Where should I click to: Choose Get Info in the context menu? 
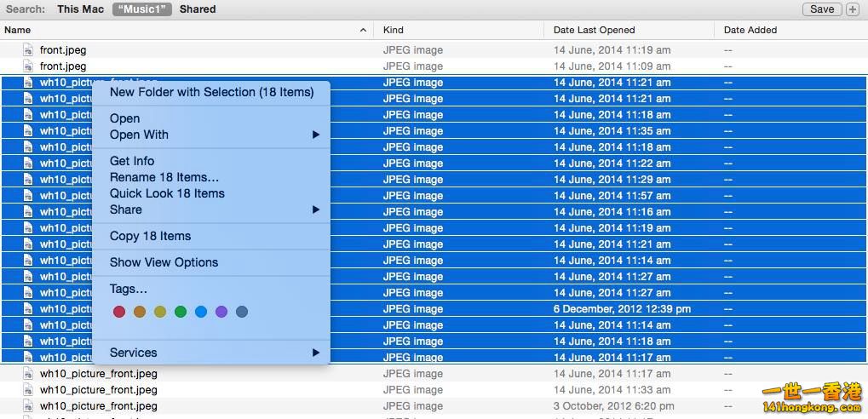[x=132, y=161]
